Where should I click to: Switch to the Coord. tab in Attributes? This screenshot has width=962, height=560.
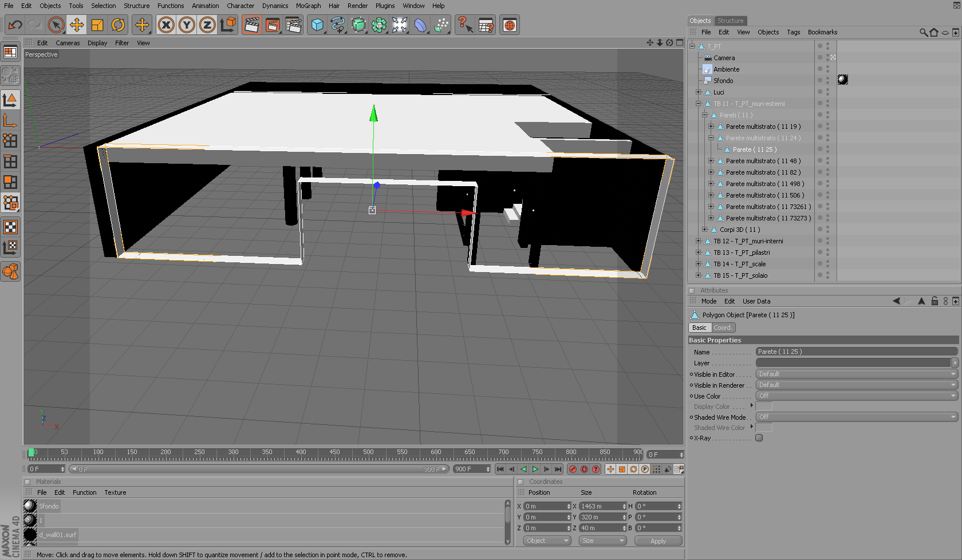pos(723,328)
